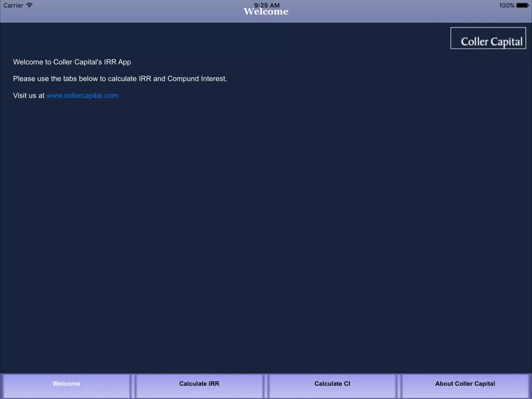Click the text 'Welcome to Coller Capital's IRR App'
This screenshot has height=399, width=532.
pyautogui.click(x=72, y=62)
